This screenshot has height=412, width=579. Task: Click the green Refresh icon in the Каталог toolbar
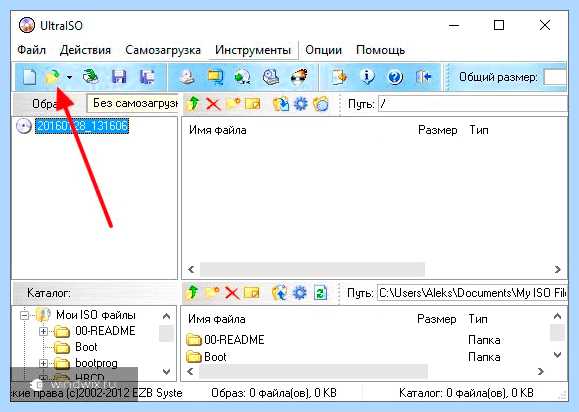point(320,293)
